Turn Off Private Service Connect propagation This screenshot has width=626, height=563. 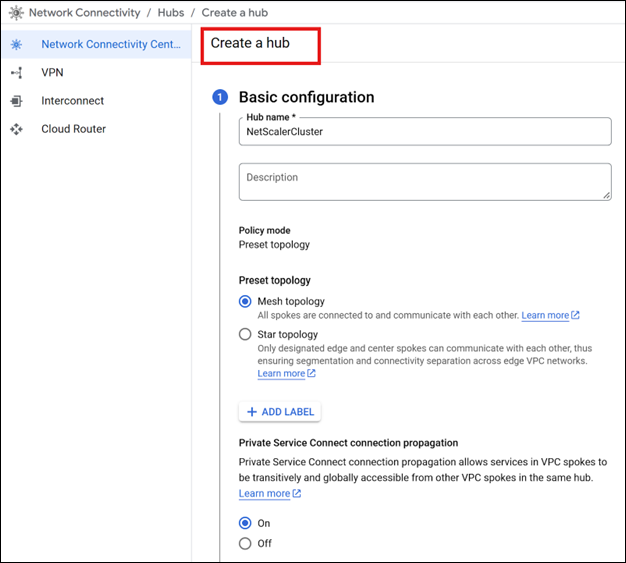(245, 544)
